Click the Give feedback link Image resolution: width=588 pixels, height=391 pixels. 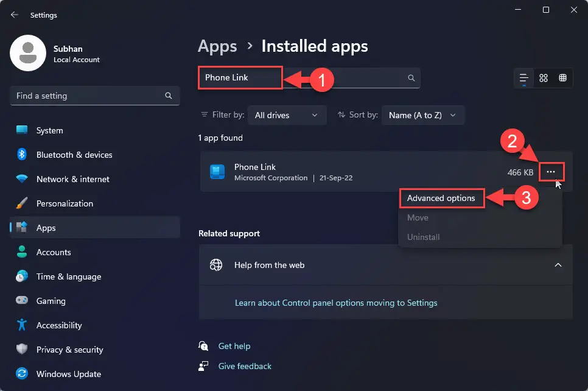(245, 366)
